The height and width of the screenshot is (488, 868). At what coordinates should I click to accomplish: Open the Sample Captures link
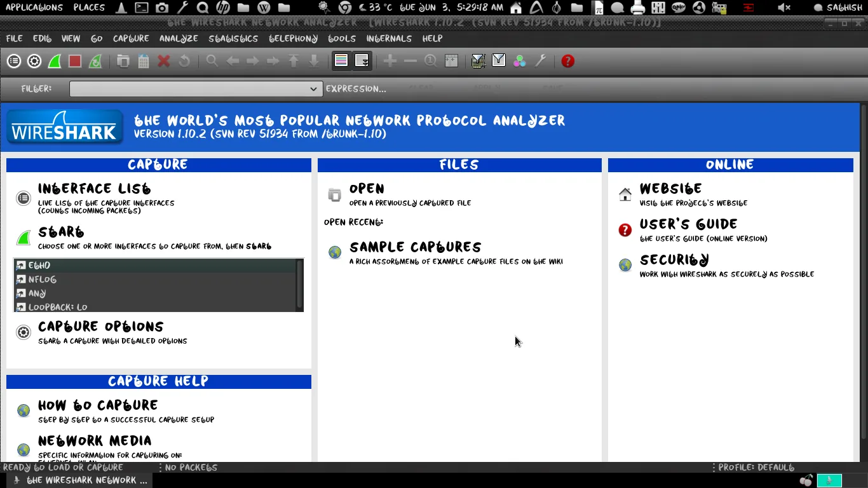point(415,247)
